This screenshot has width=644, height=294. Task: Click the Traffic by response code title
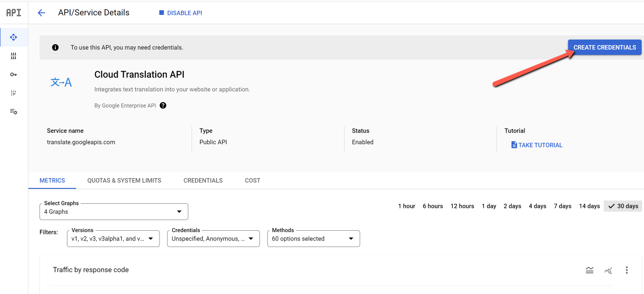coord(91,270)
